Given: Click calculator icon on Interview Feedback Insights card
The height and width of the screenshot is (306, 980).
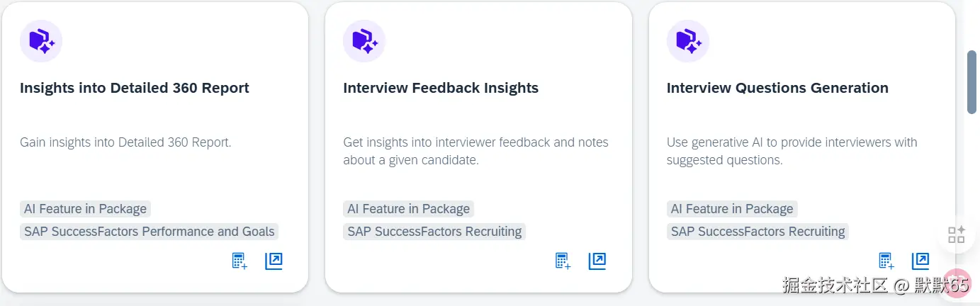Looking at the screenshot, I should (x=563, y=261).
